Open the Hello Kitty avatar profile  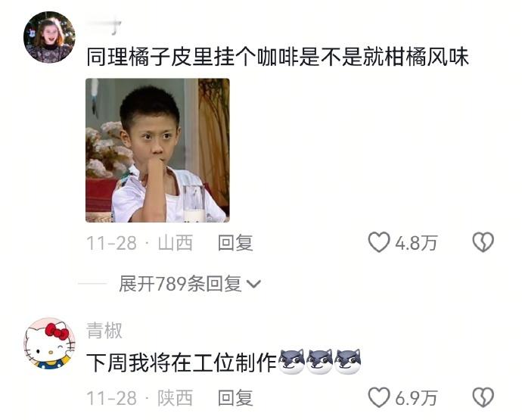tap(49, 344)
